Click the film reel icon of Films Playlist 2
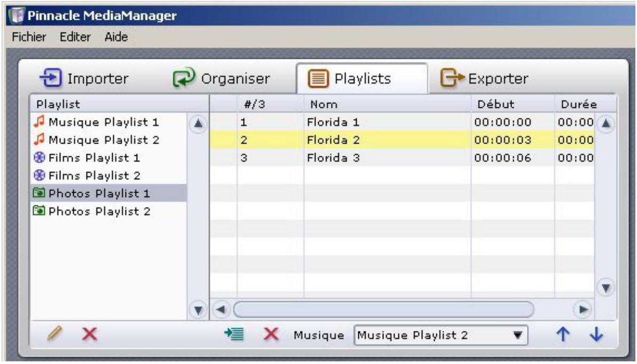637x364 pixels. (x=39, y=175)
